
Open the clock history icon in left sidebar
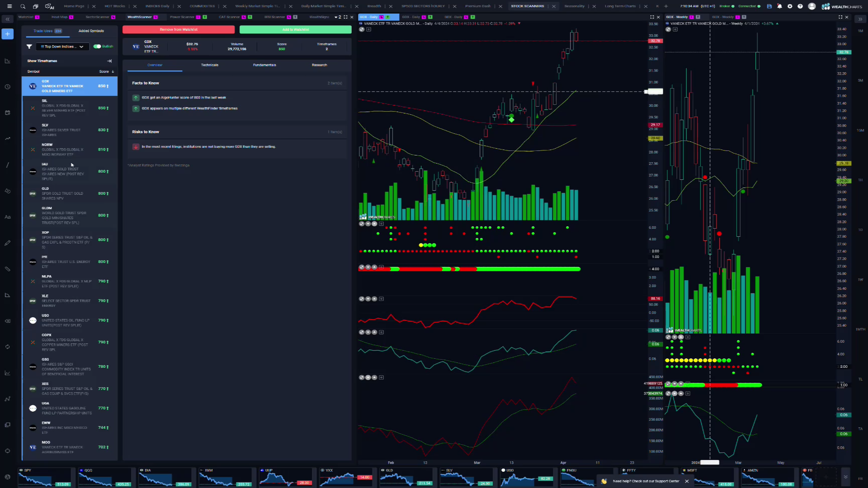click(x=7, y=87)
